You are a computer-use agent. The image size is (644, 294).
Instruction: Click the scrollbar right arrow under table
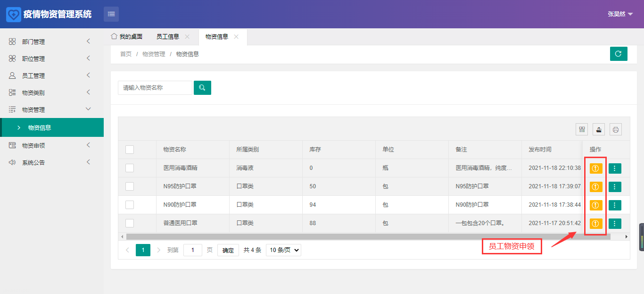click(x=627, y=236)
